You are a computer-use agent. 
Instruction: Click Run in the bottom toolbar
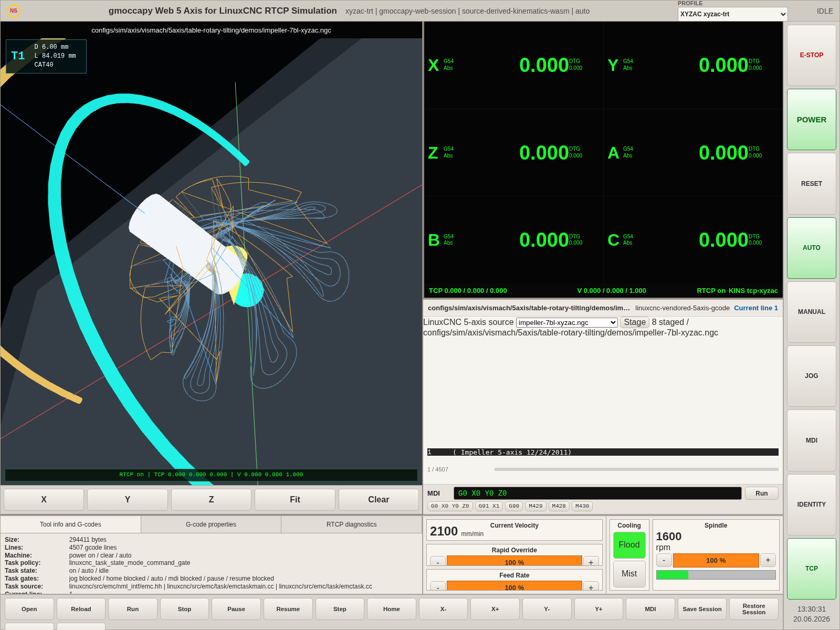pyautogui.click(x=133, y=609)
